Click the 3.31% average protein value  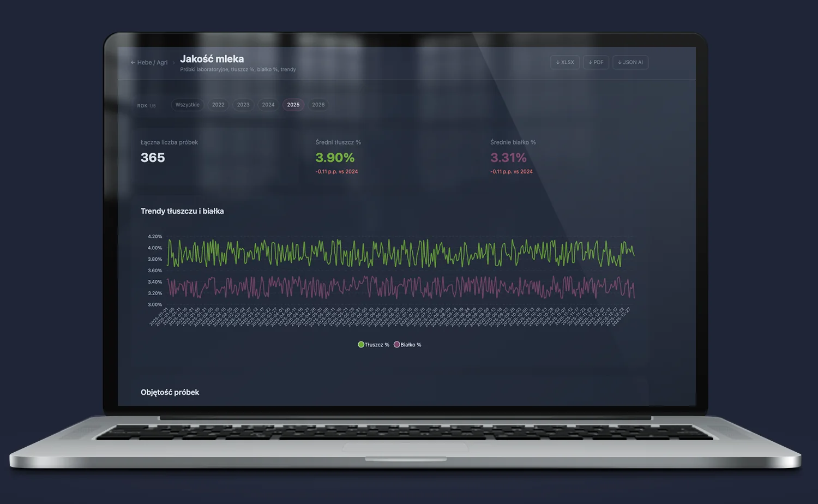pyautogui.click(x=508, y=158)
